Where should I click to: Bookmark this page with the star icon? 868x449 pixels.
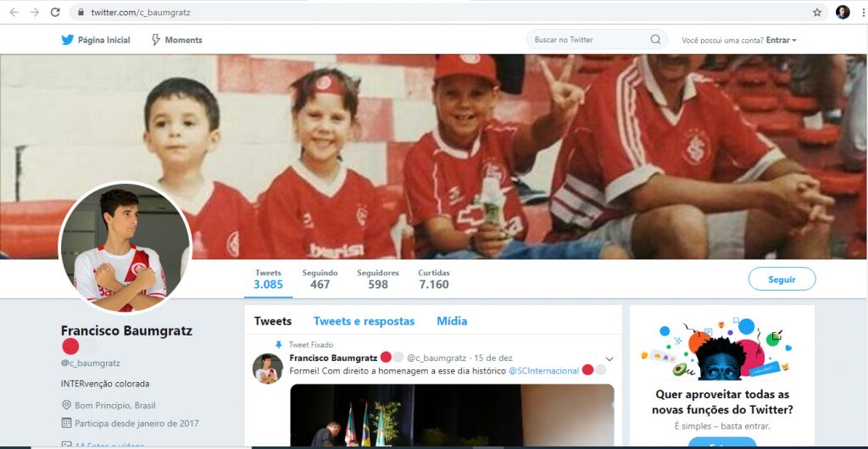(817, 12)
